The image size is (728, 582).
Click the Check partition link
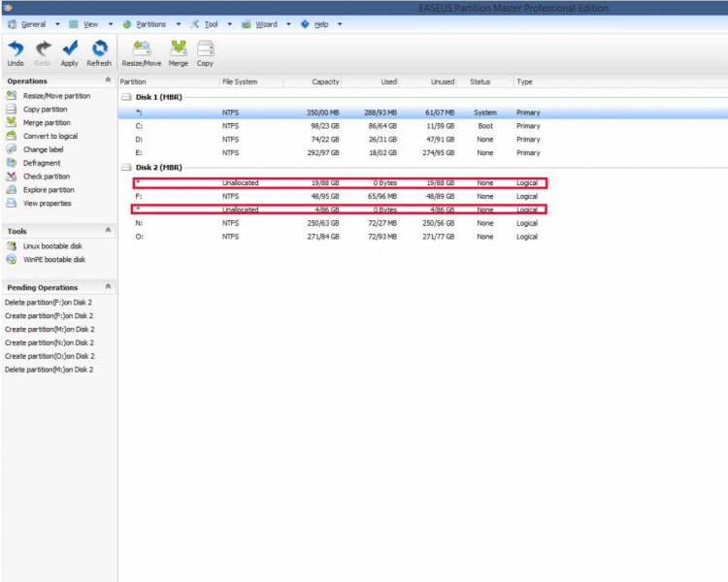pyautogui.click(x=47, y=177)
